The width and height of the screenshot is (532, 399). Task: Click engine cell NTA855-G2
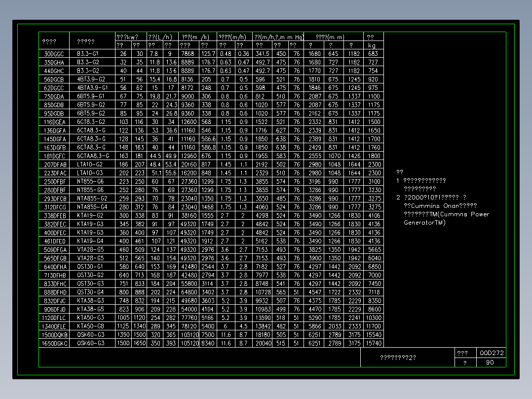[x=92, y=199]
